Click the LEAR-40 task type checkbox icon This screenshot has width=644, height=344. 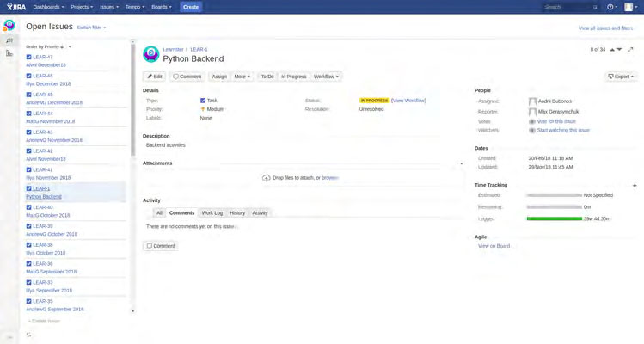[x=29, y=207]
